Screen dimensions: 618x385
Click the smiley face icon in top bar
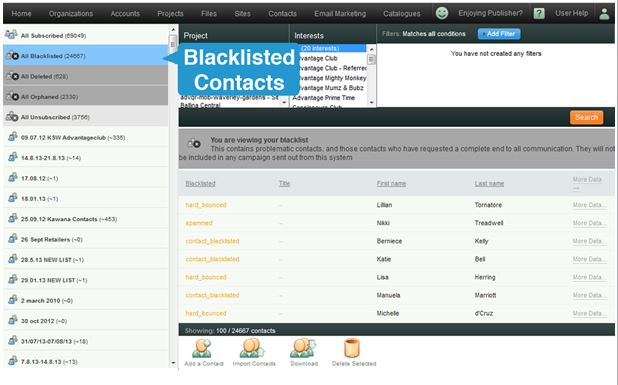point(442,13)
